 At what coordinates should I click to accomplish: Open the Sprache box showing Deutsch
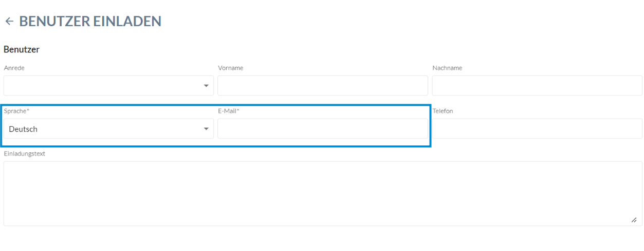(108, 129)
